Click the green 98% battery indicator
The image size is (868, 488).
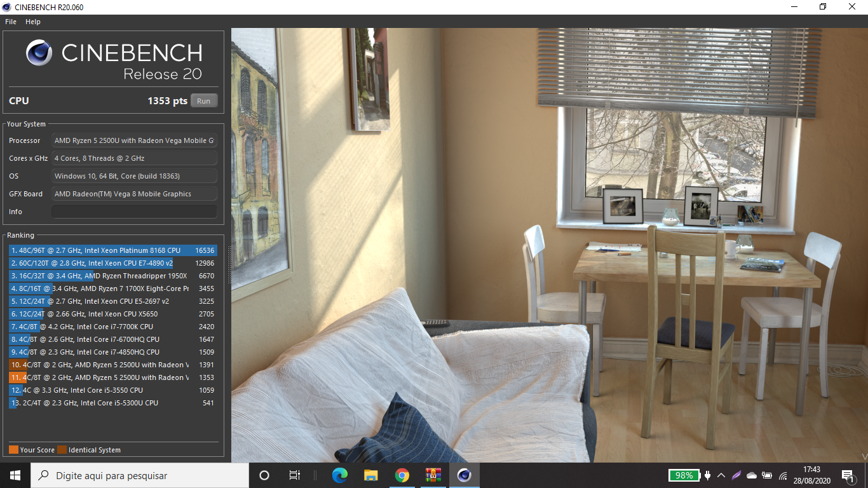click(x=684, y=475)
